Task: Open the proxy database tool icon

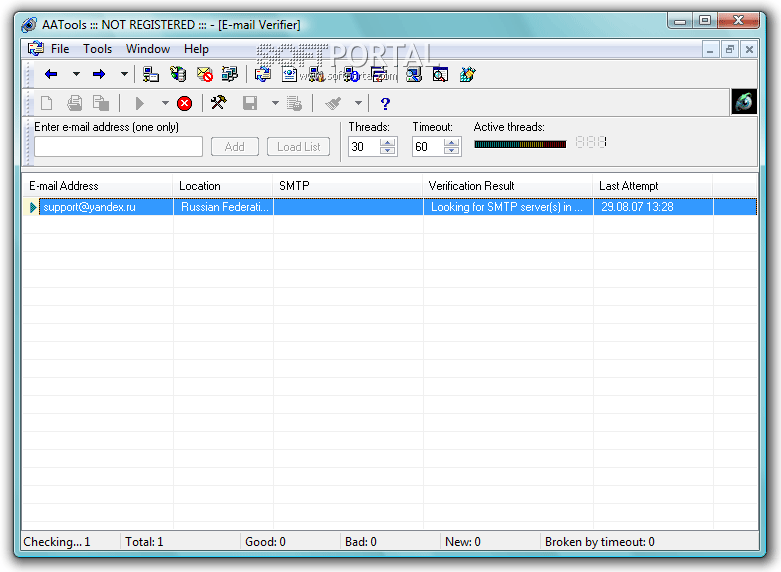Action: pyautogui.click(x=177, y=75)
